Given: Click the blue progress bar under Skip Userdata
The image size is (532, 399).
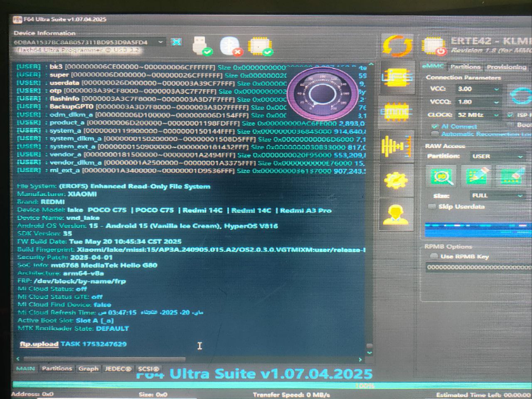Looking at the screenshot, I should click(478, 230).
